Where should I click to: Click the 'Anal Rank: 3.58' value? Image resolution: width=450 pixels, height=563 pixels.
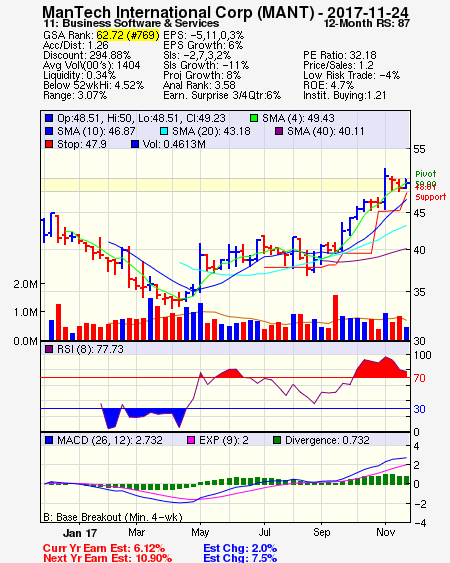199,85
